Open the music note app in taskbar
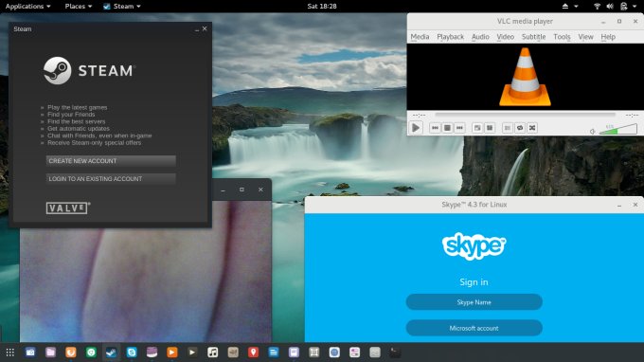Viewport: 644px width, 362px height. (213, 353)
